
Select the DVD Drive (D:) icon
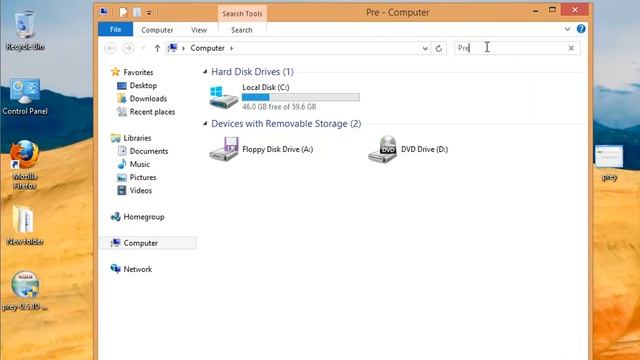coord(382,149)
